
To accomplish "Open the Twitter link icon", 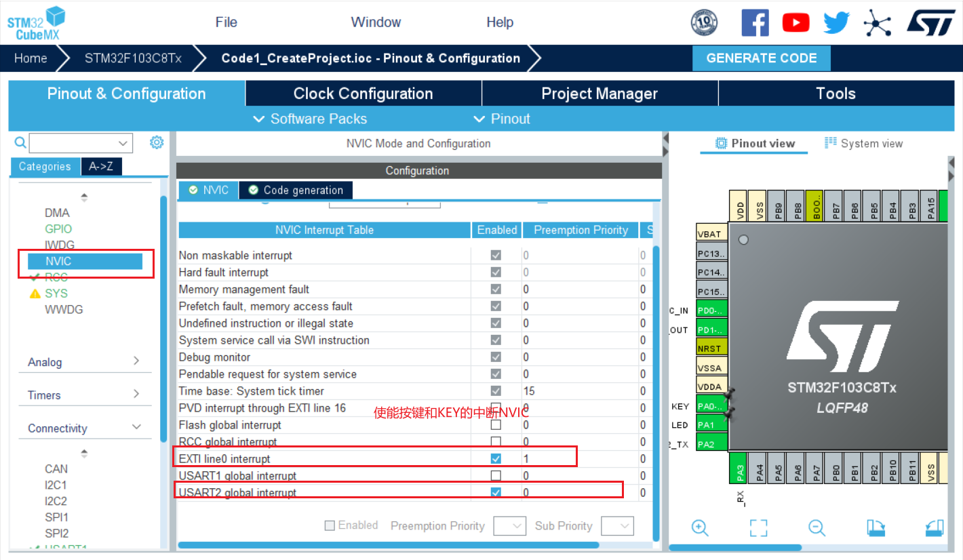I will coord(836,22).
